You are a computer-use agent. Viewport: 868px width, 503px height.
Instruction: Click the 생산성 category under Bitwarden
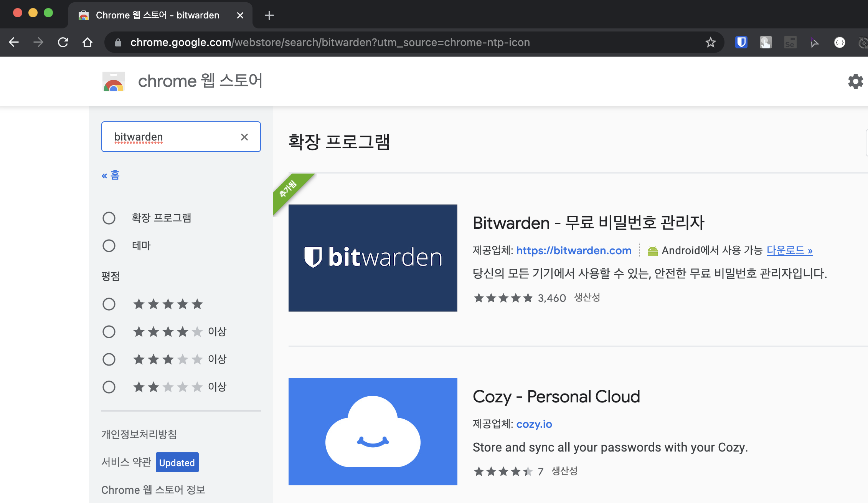[587, 298]
